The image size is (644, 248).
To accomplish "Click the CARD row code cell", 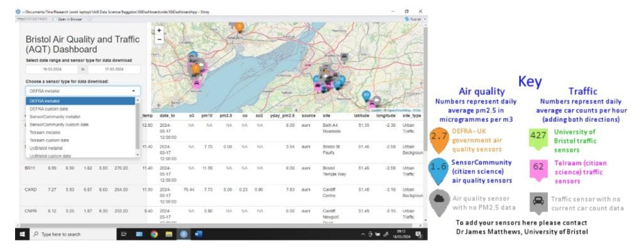I will coord(30,190).
